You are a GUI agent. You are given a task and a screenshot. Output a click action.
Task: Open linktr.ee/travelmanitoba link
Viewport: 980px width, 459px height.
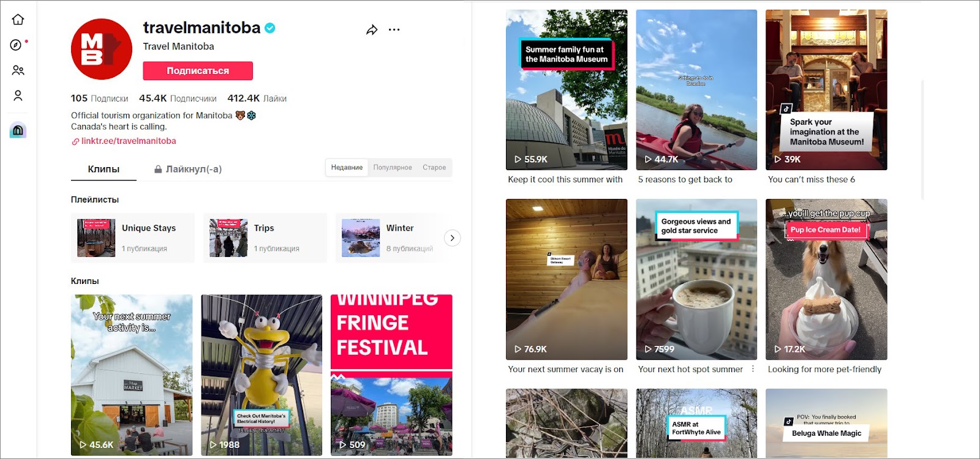pos(129,141)
